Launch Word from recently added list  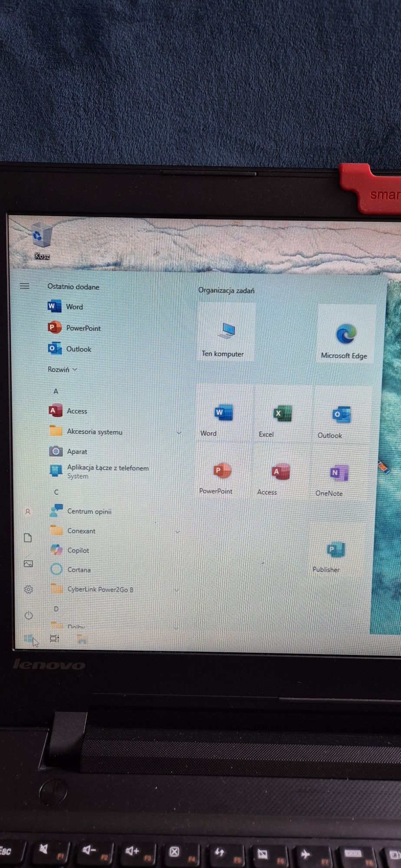(x=65, y=306)
